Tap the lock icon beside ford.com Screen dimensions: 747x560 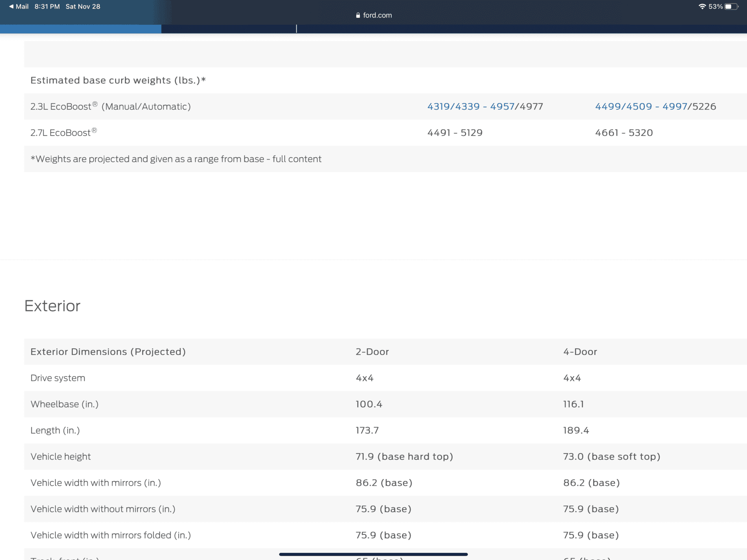358,15
